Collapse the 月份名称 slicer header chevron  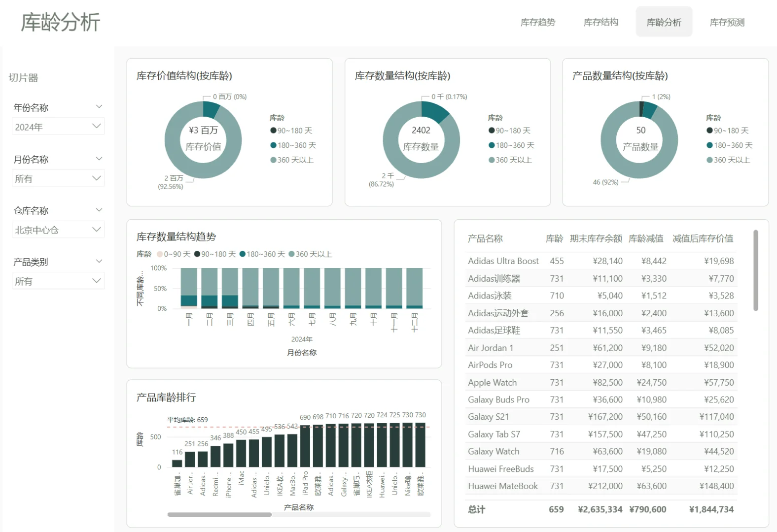click(x=99, y=159)
